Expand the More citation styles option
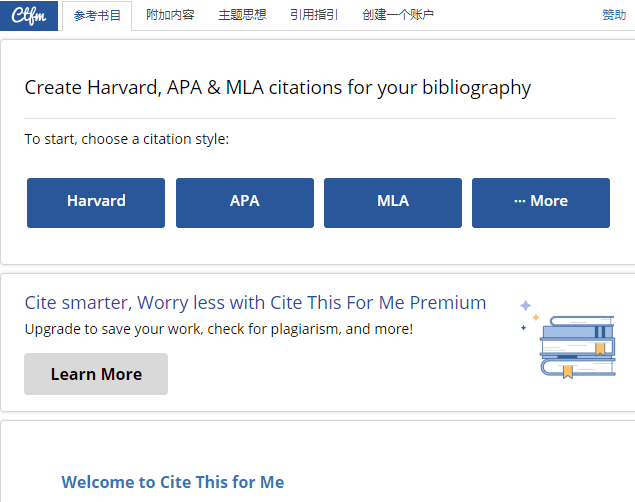The height and width of the screenshot is (502, 635). tap(541, 202)
